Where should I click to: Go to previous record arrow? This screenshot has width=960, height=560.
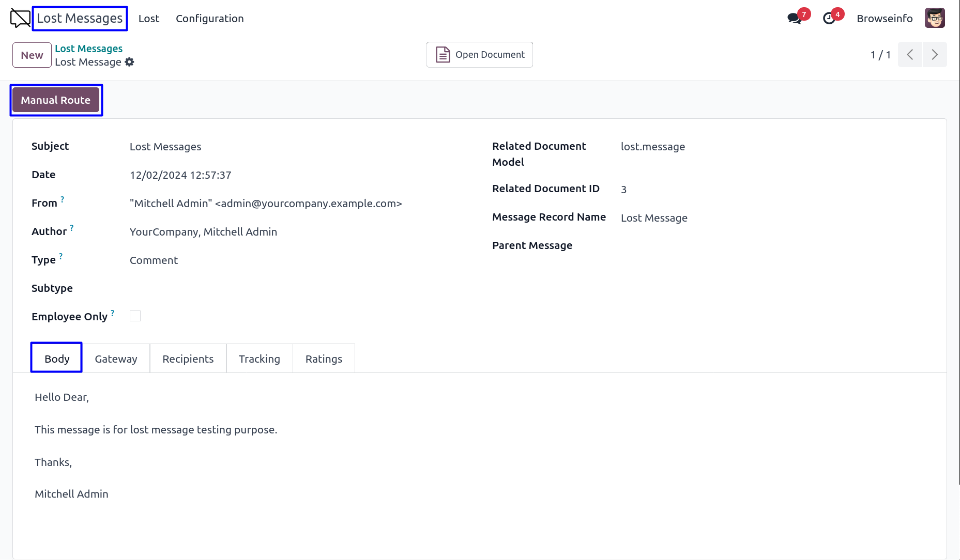point(910,55)
